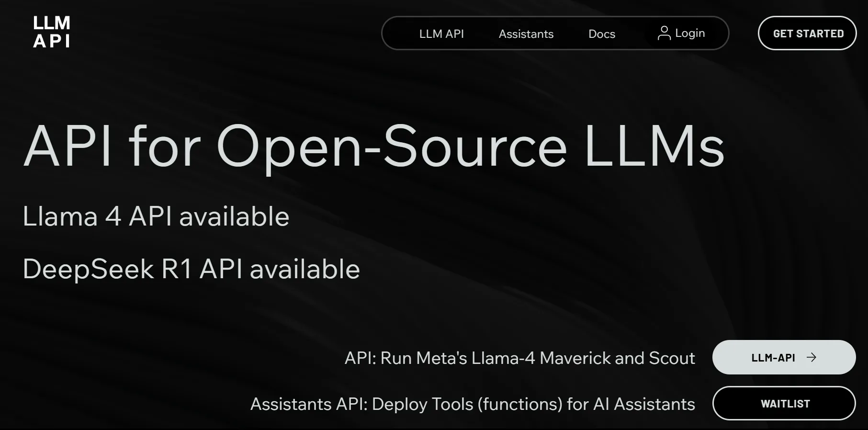Select the Login text link
This screenshot has width=868, height=430.
click(690, 33)
